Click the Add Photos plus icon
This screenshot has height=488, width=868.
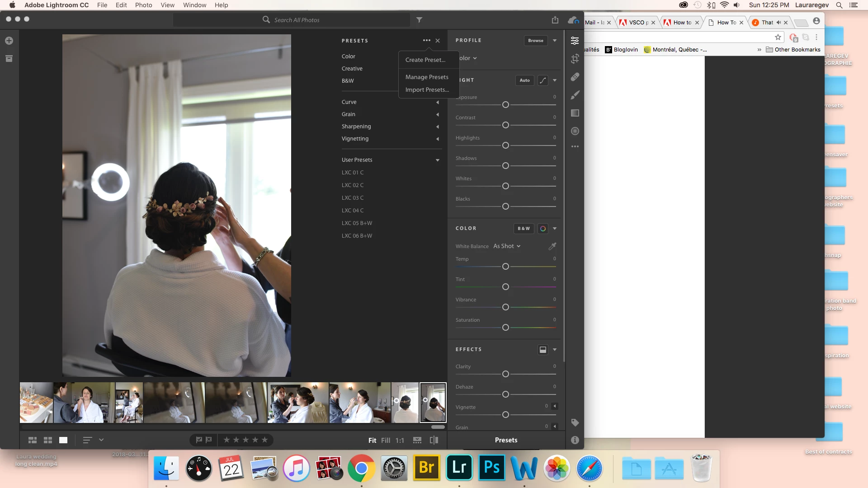[x=9, y=41]
